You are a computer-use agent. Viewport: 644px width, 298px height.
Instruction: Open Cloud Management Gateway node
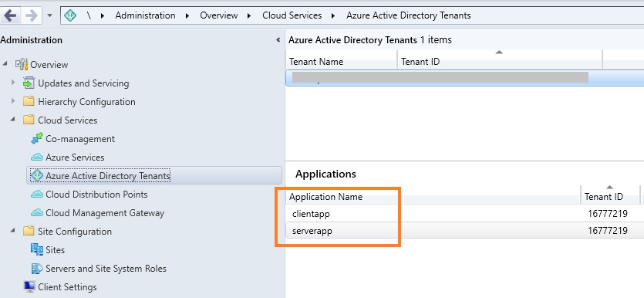[x=105, y=213]
